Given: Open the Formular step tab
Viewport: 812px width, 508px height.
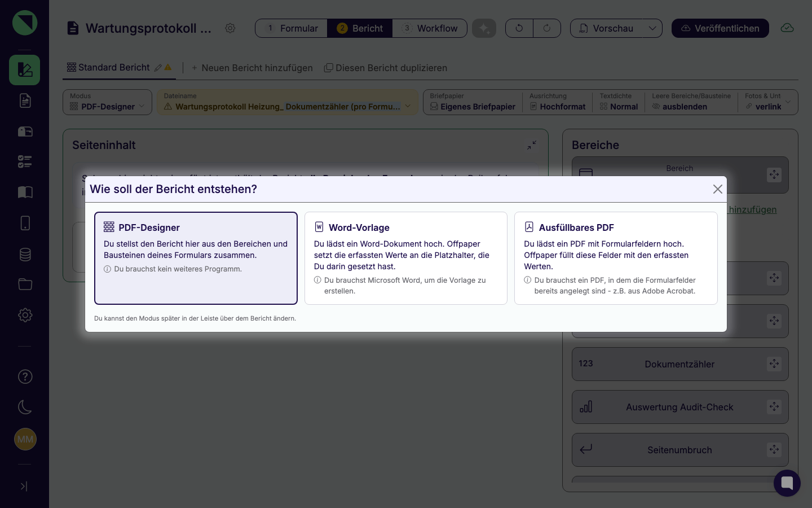Looking at the screenshot, I should point(292,28).
